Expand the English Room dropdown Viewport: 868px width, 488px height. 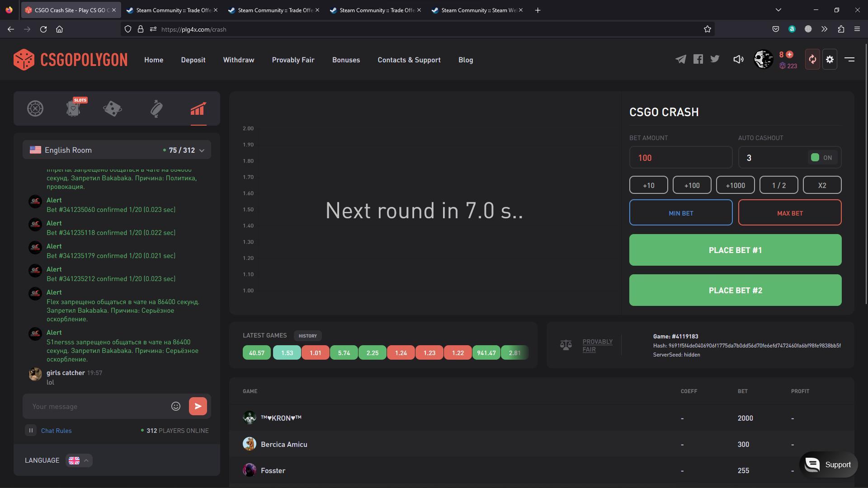202,150
